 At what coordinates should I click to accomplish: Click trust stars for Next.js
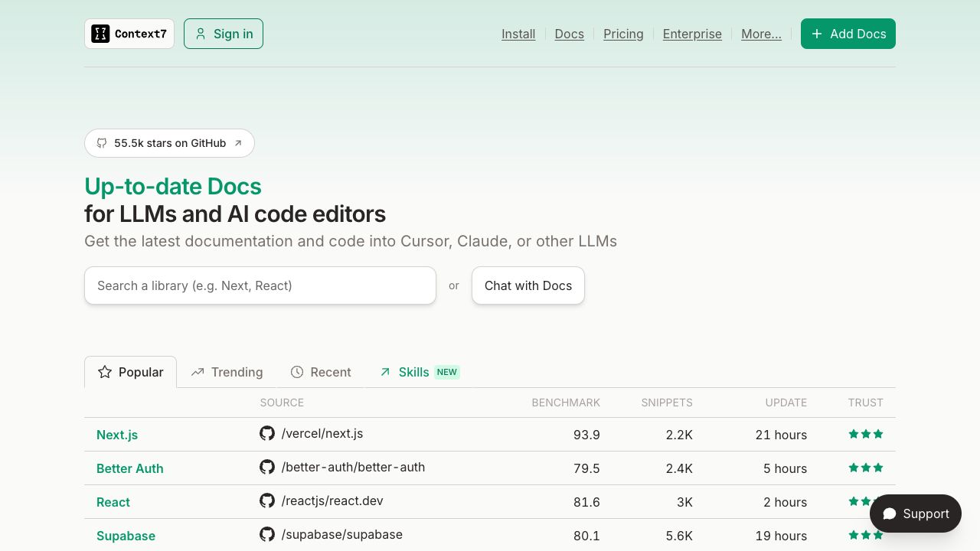pyautogui.click(x=866, y=434)
